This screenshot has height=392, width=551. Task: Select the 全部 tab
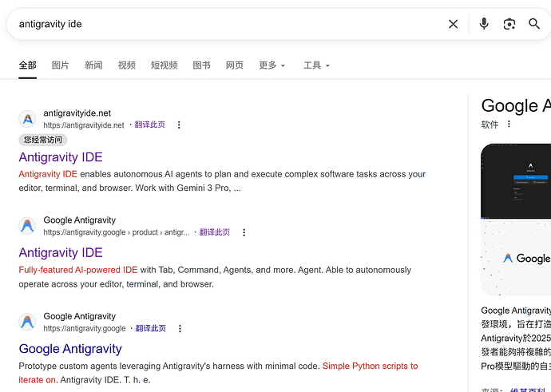(x=27, y=65)
